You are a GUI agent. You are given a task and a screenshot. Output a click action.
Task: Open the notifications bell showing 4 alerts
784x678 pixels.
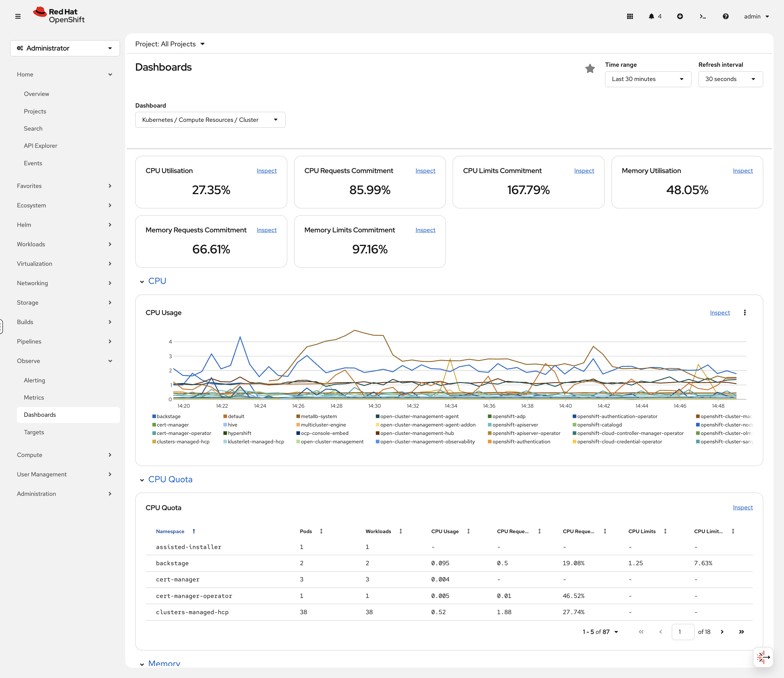652,16
